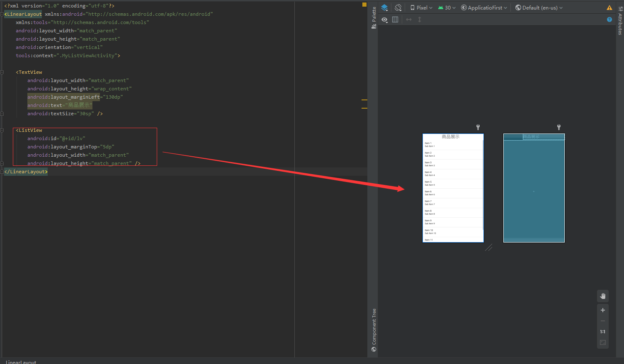Open the ApplicatioFirst theme dropdown
Image resolution: width=624 pixels, height=364 pixels.
click(484, 7)
